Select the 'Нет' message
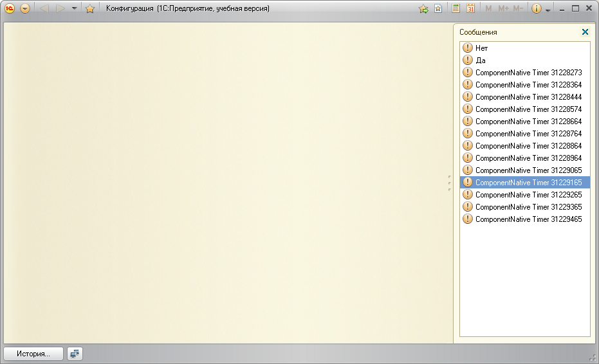Viewport: 599px width, 364px height. tap(525, 48)
